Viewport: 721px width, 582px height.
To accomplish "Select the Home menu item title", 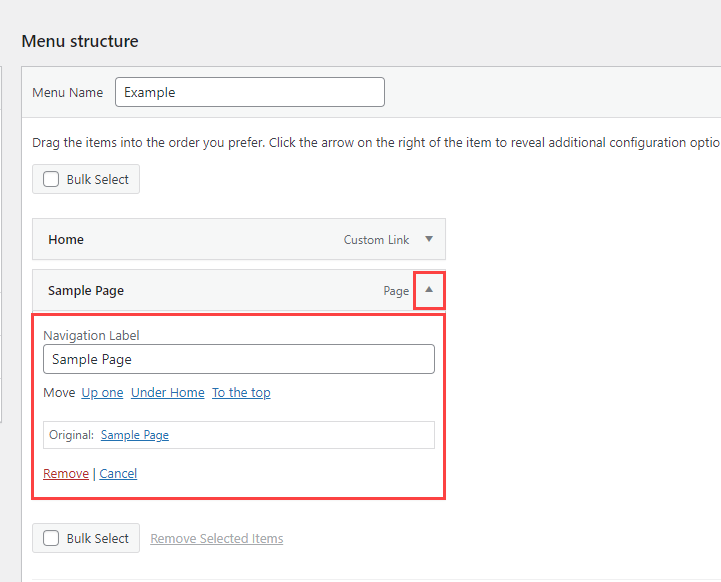I will (x=66, y=240).
